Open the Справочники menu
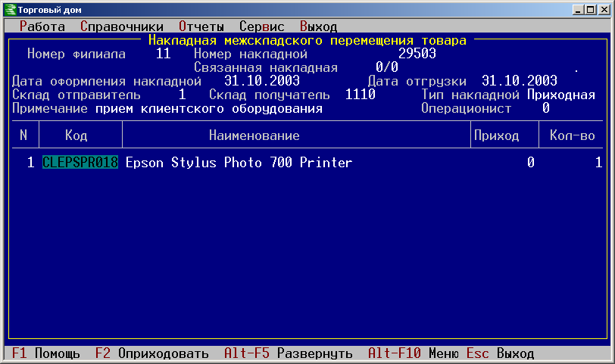This screenshot has width=615, height=364. pos(122,26)
